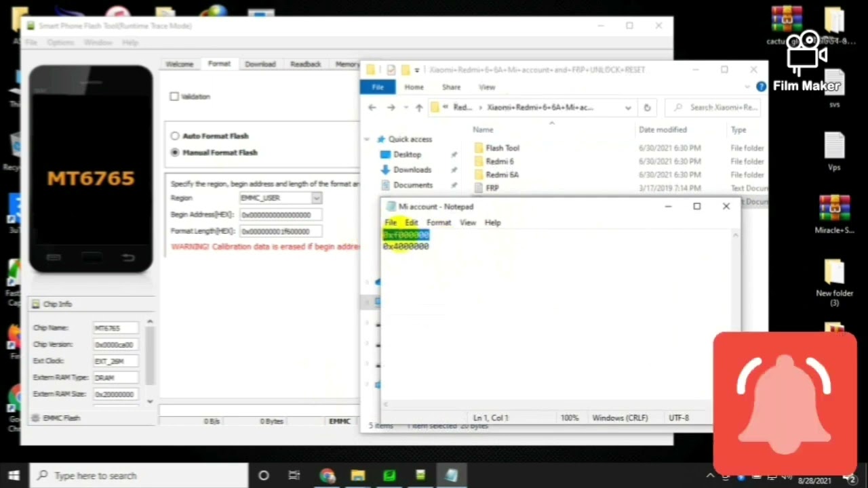Select the Redmi 6A folder icon
This screenshot has width=868, height=488.
479,174
